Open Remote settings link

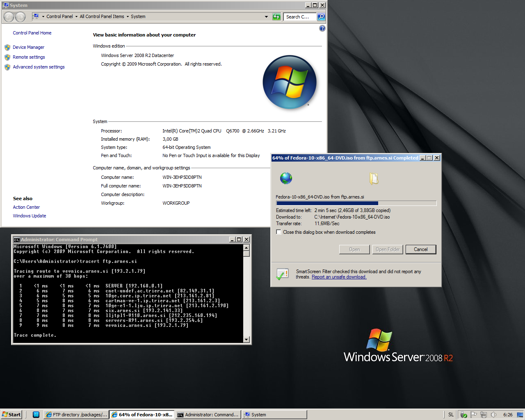tap(29, 57)
